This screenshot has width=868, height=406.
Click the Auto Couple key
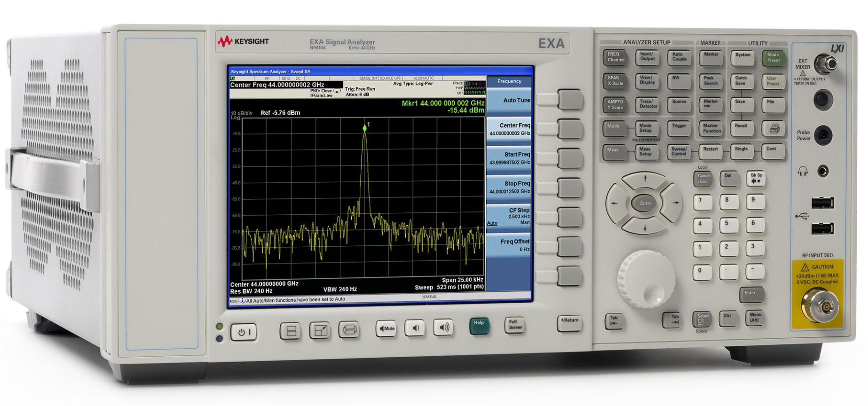(x=679, y=57)
